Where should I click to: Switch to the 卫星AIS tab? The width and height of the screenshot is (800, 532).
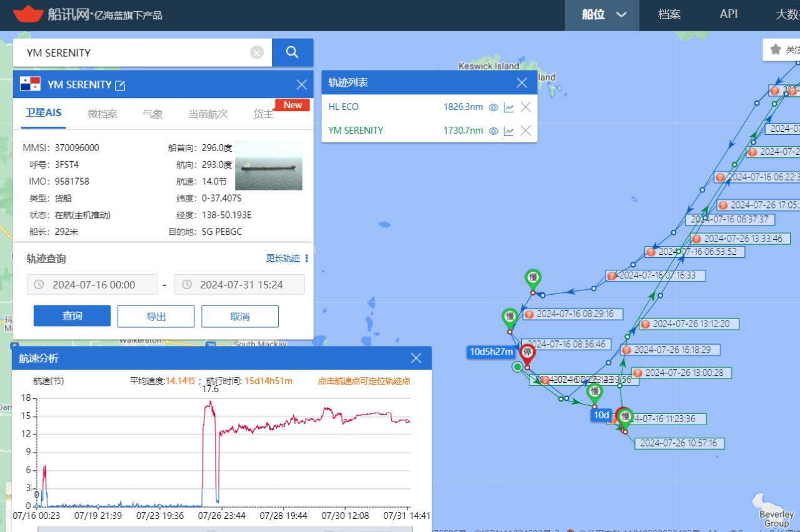[44, 113]
